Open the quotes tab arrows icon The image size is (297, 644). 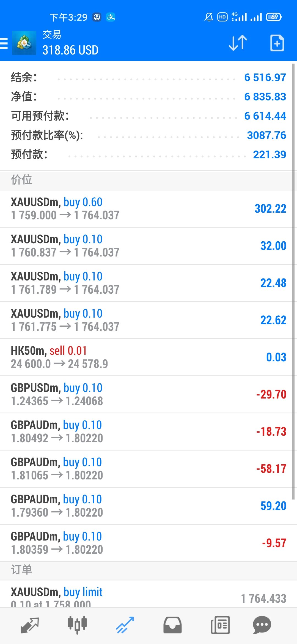30,625
